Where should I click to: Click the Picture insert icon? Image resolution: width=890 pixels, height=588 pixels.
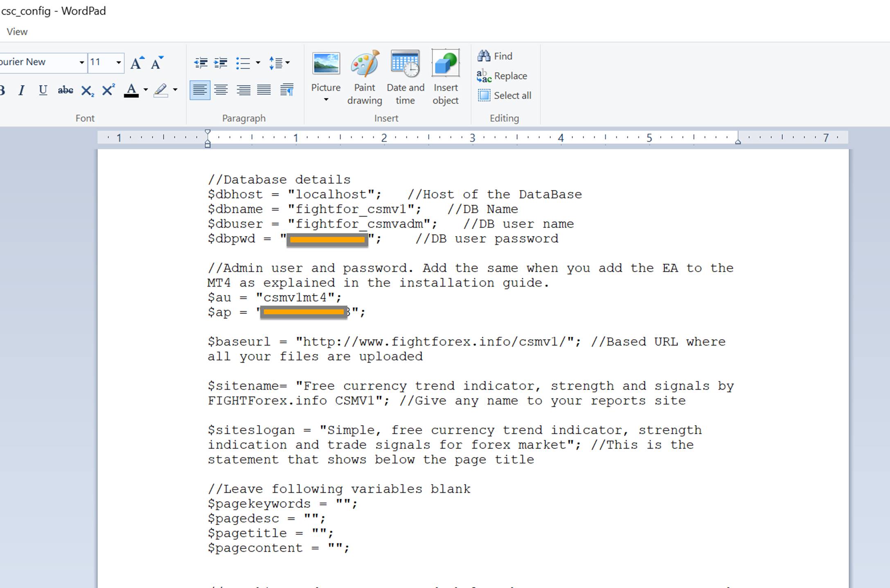326,63
